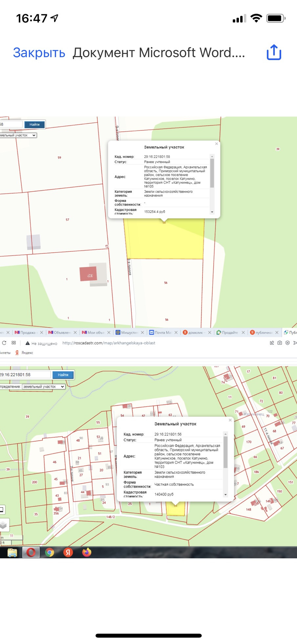Close the домклик browser tab
The width and height of the screenshot is (297, 644).
(209, 333)
